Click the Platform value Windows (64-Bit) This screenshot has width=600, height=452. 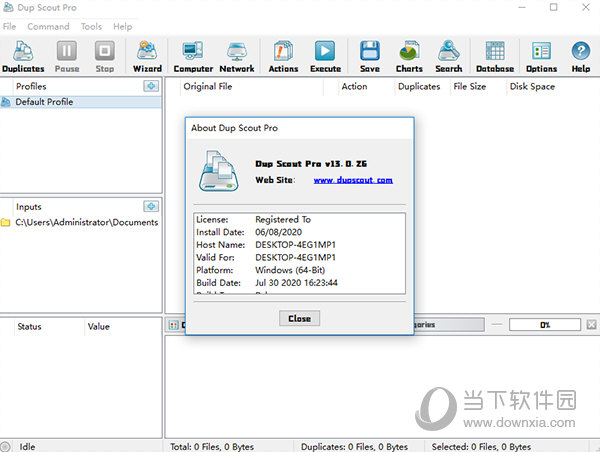(x=290, y=270)
